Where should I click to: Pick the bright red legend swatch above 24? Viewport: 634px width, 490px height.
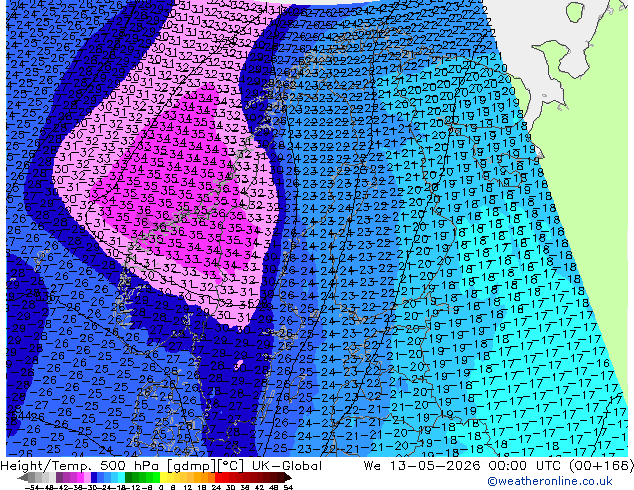click(218, 477)
